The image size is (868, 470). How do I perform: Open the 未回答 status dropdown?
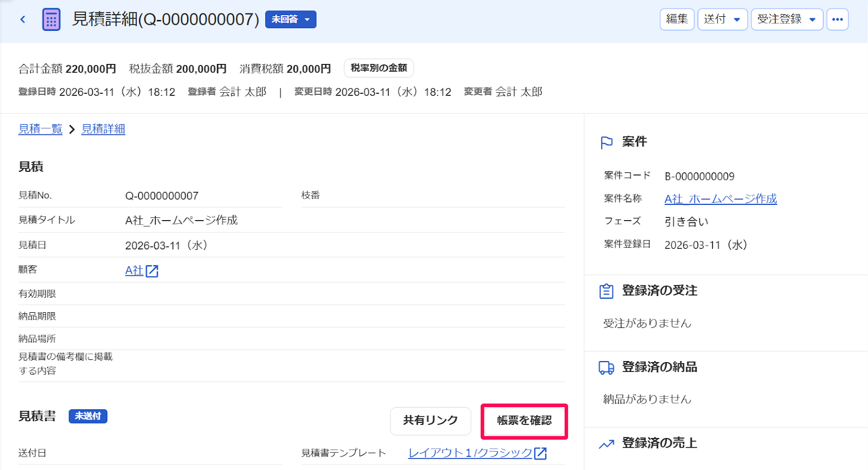pos(291,20)
